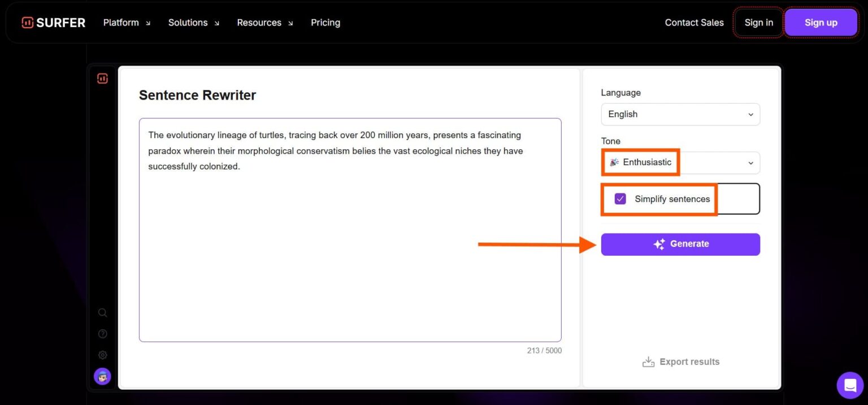Open search from the sidebar magnifier icon
This screenshot has height=405, width=868.
pyautogui.click(x=102, y=312)
